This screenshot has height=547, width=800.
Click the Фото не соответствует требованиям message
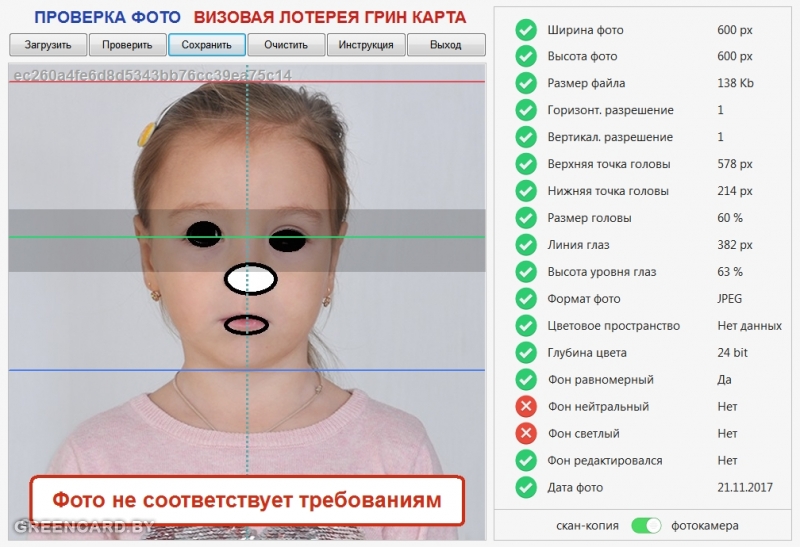(x=247, y=501)
